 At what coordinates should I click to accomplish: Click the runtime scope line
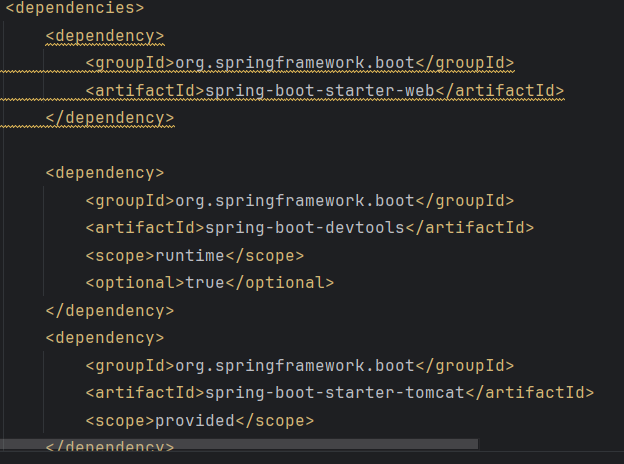[x=195, y=256]
